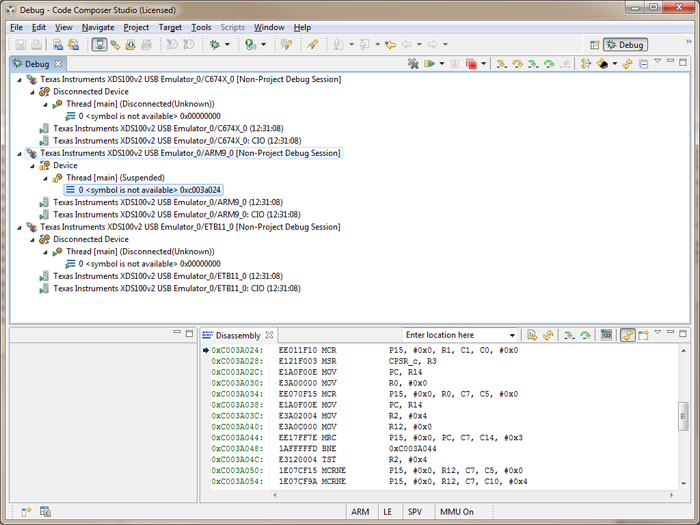Switch to the Debug perspective button

[626, 45]
